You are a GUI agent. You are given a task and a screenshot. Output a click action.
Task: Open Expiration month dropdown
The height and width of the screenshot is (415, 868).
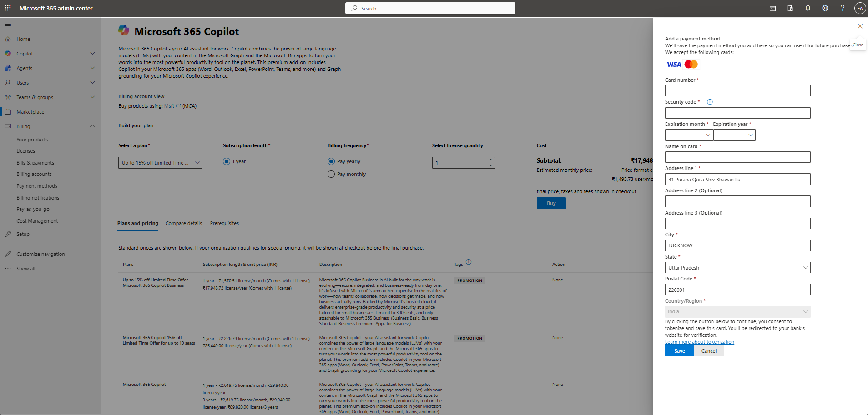pyautogui.click(x=689, y=135)
